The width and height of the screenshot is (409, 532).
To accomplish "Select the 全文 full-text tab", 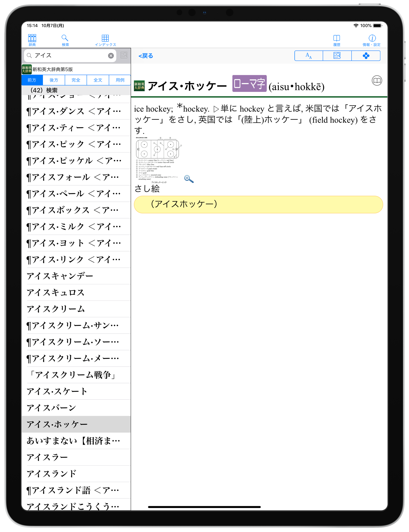I will [98, 80].
